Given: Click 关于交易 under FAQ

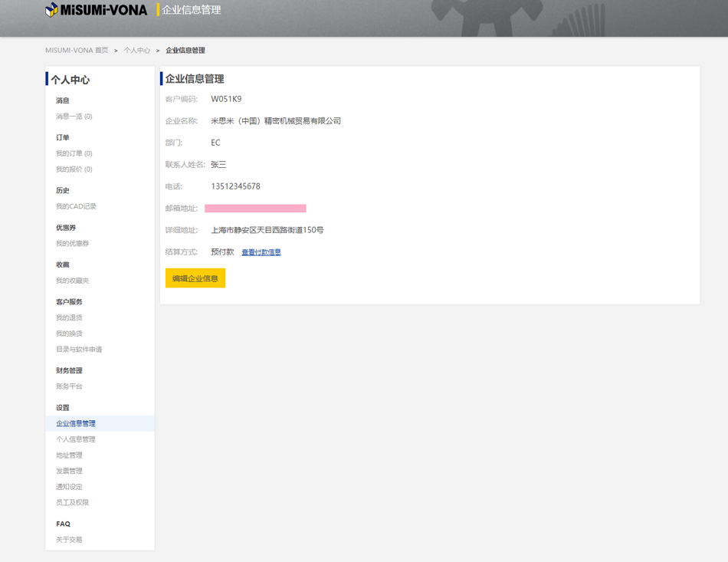Looking at the screenshot, I should [x=69, y=540].
